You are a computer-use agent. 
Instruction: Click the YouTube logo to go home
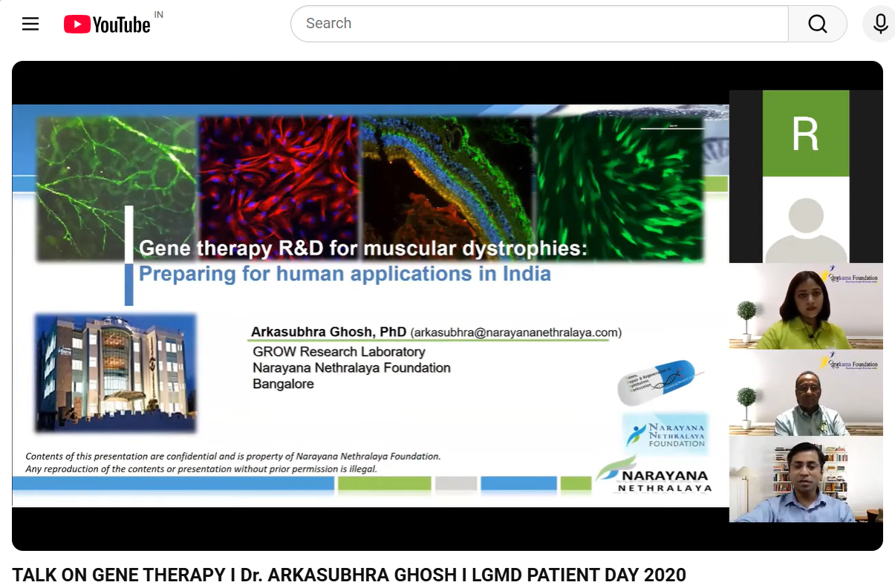(x=108, y=24)
